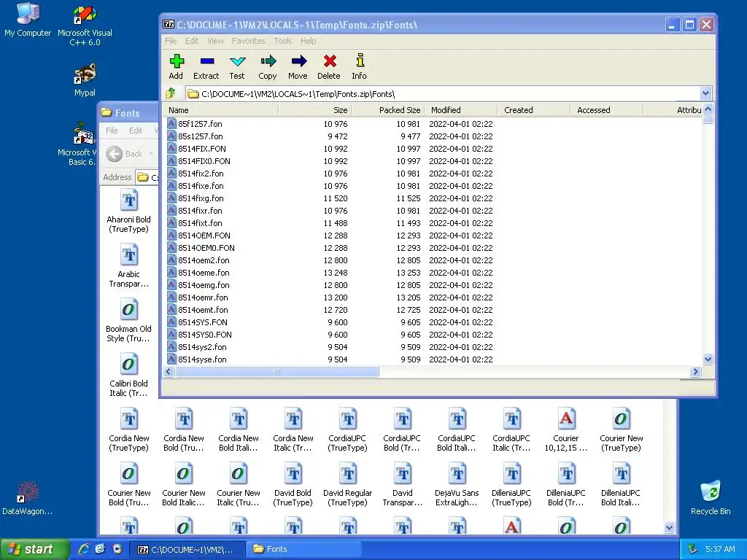Run Test on the archive

coord(237,66)
